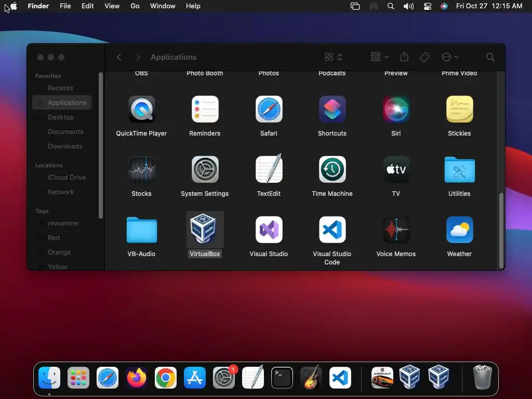Click the volume icon in menu bar

(x=408, y=6)
